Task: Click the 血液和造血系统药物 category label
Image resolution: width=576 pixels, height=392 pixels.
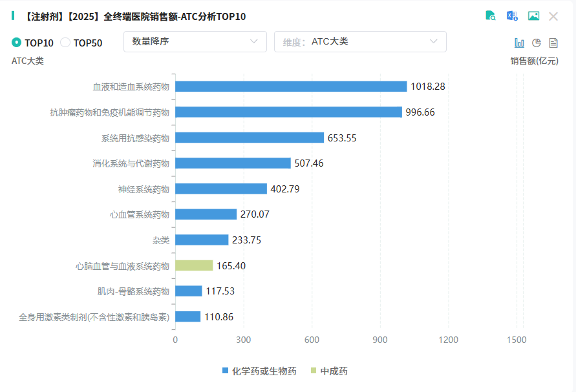Action: click(x=131, y=87)
